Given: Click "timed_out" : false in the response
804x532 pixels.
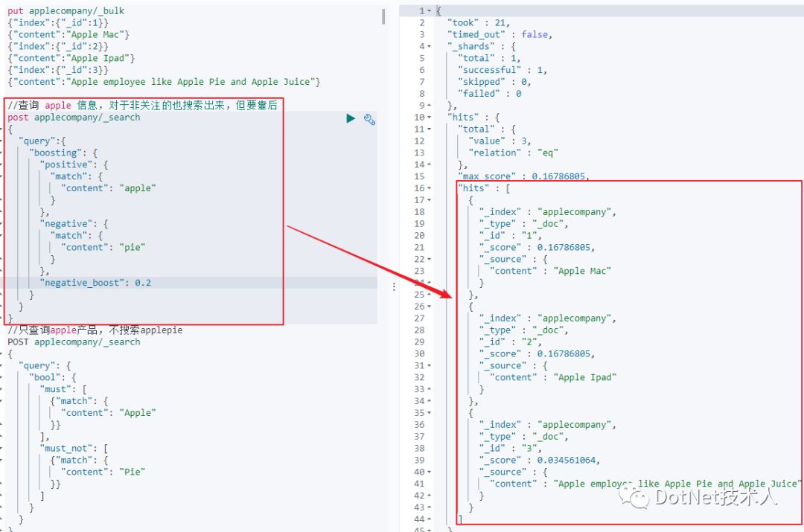Looking at the screenshot, I should pos(500,34).
